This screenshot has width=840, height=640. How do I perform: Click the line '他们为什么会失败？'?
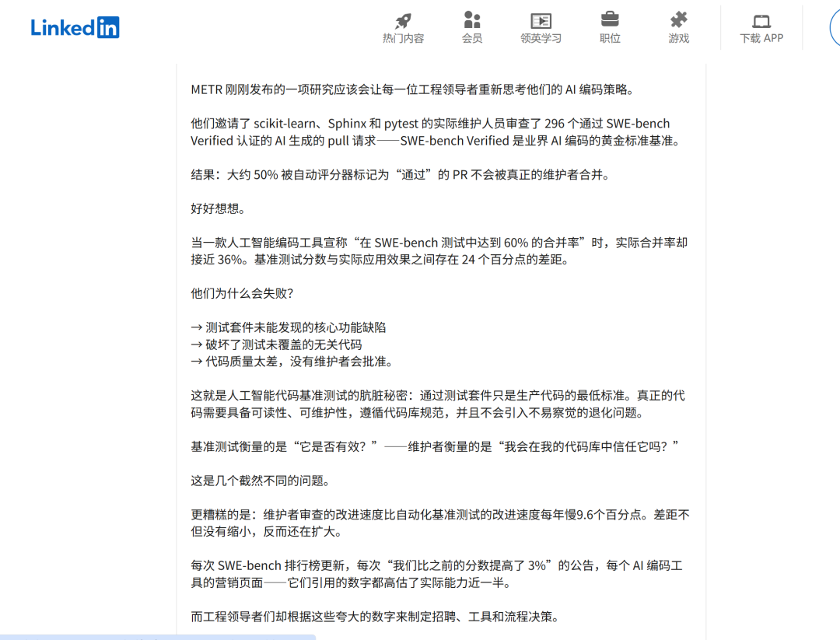[x=242, y=293]
